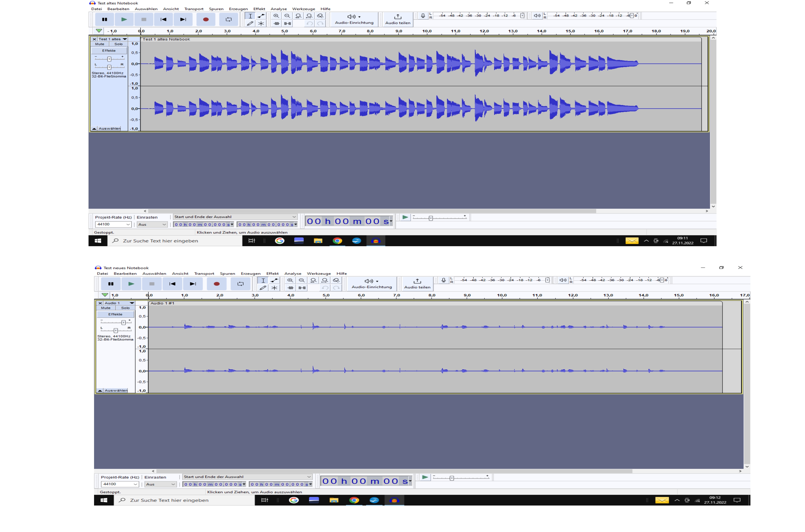Toggle the Loop button in the upper window
The image size is (805, 532).
pyautogui.click(x=228, y=19)
